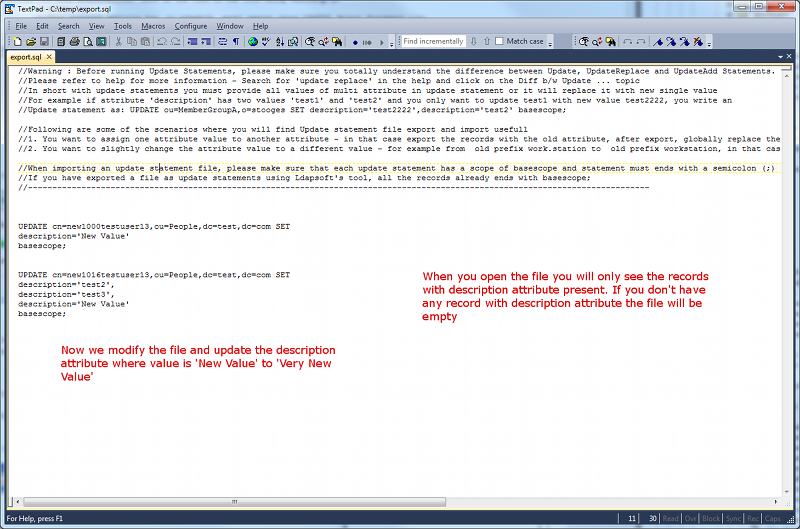Open toolbar options arrow after Match case

click(x=550, y=44)
